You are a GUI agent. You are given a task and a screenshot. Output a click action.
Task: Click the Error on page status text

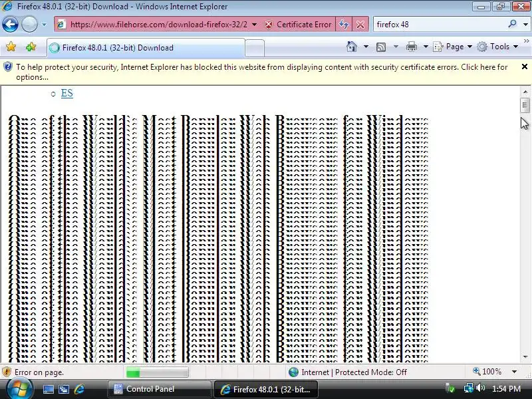pos(39,372)
